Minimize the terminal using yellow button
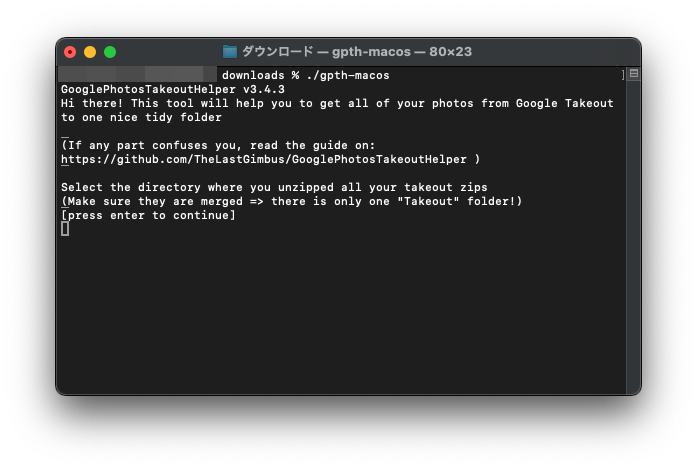The height and width of the screenshot is (469, 697). (x=90, y=52)
